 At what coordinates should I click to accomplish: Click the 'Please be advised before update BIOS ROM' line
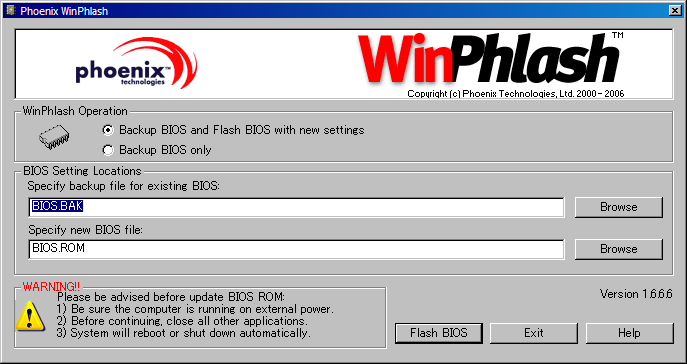(172, 297)
